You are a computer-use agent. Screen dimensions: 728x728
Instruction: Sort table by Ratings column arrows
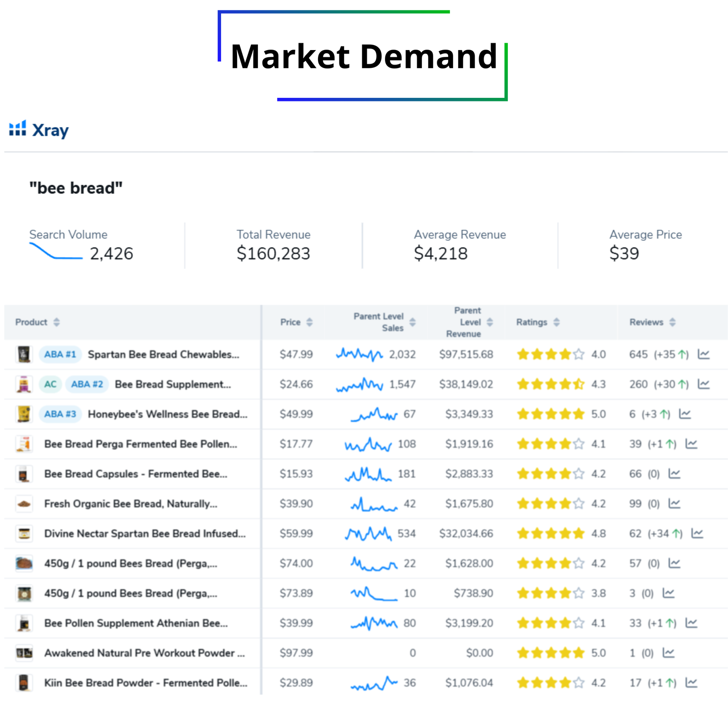[556, 322]
